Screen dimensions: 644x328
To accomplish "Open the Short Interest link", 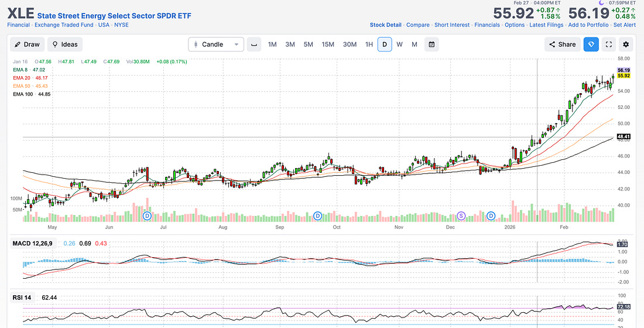I will point(452,25).
